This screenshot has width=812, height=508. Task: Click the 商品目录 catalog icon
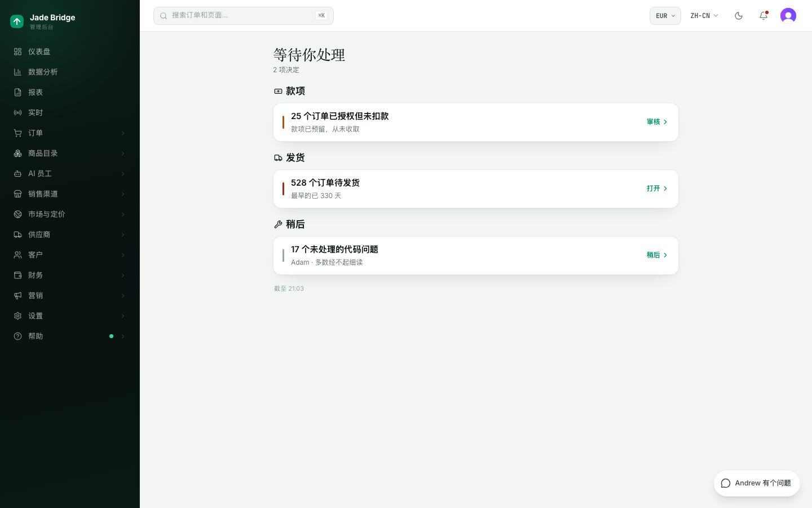tap(17, 153)
